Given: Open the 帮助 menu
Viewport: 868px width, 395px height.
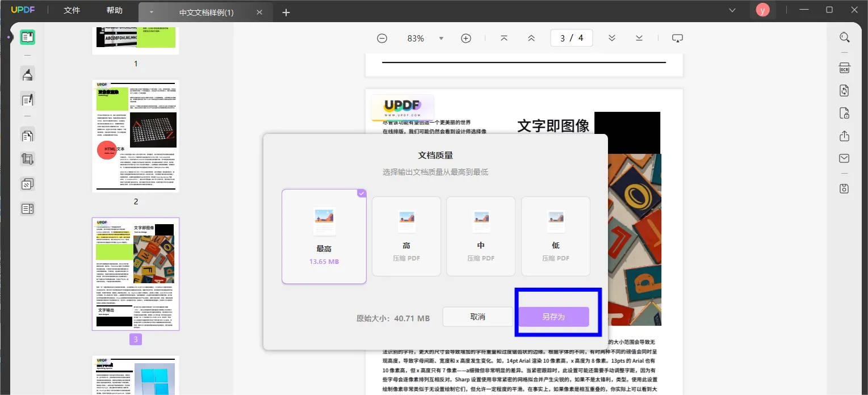Looking at the screenshot, I should click(x=115, y=11).
